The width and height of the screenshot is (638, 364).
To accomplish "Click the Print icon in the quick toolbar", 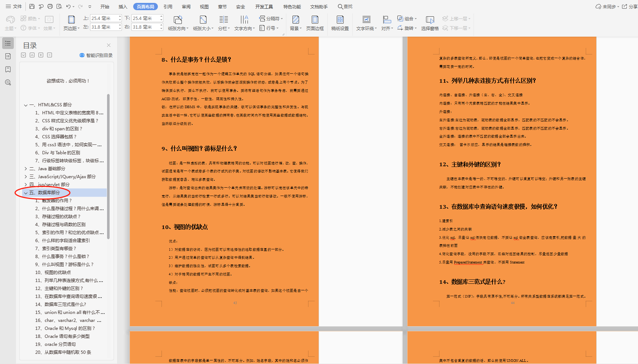I will 50,7.
